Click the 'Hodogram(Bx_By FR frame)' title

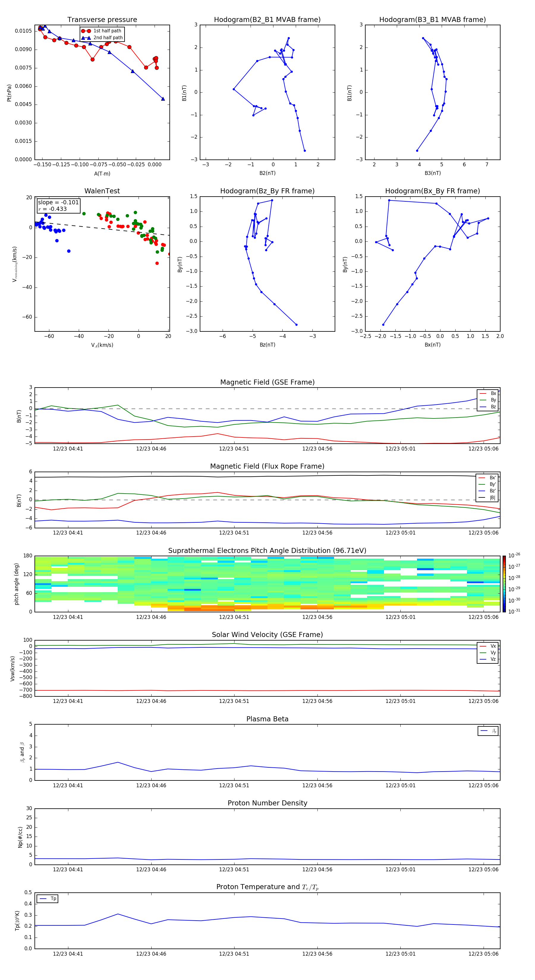click(432, 191)
